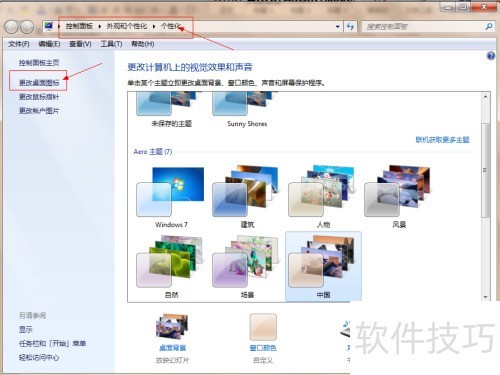This screenshot has width=500, height=375.
Task: Open the blue help question-mark icon
Action: [x=491, y=56]
